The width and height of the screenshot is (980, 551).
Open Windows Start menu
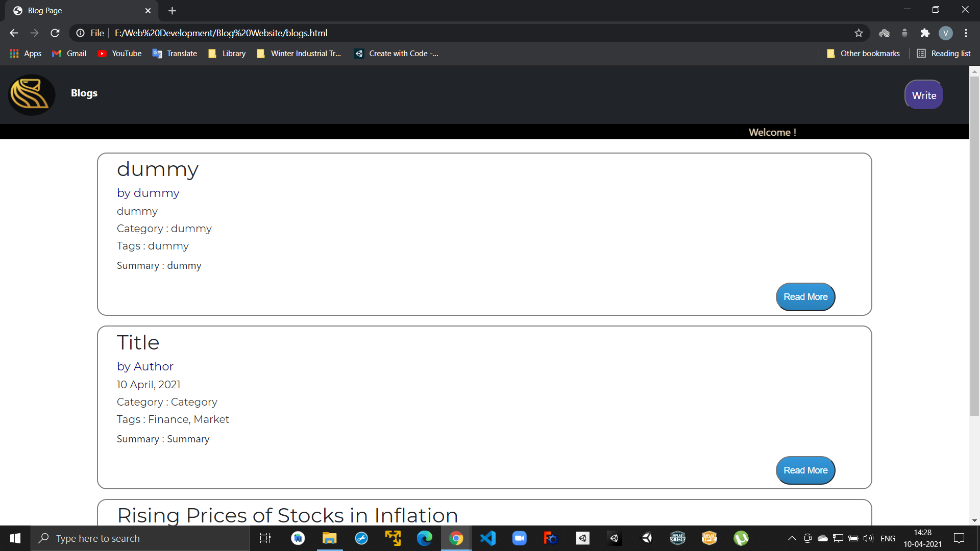15,538
